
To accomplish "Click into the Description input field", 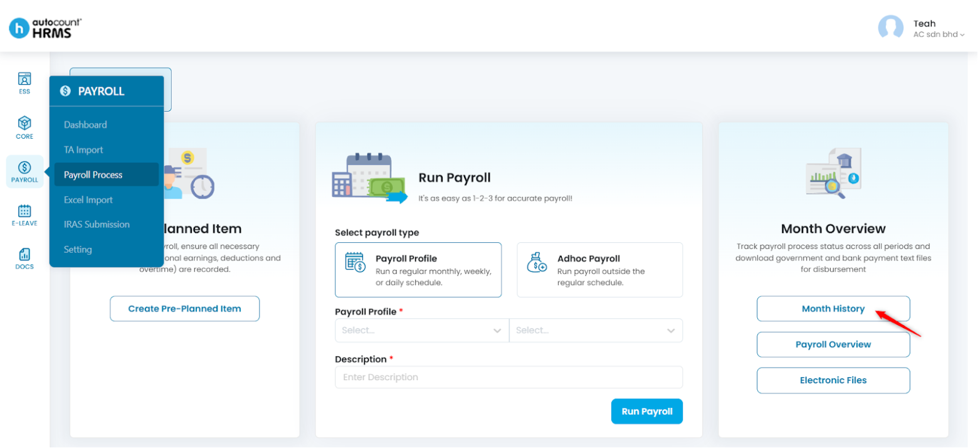I will [x=508, y=377].
